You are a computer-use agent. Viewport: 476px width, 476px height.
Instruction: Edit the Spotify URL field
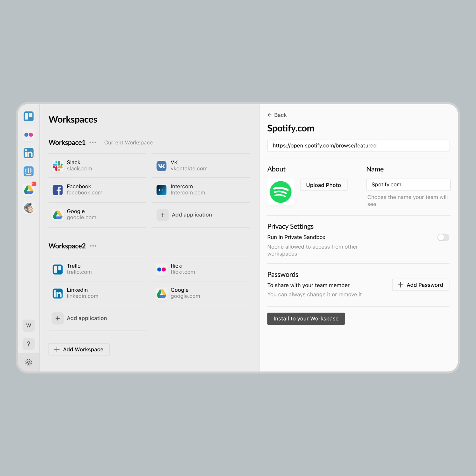click(358, 146)
